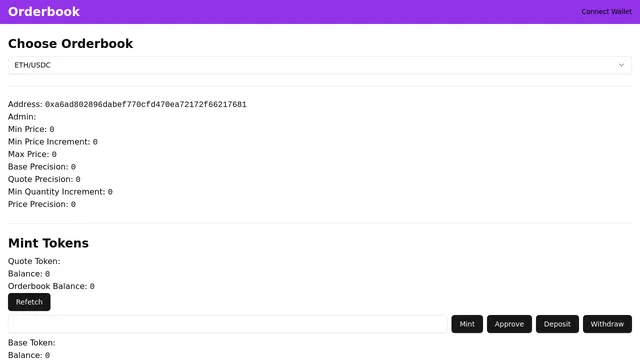640x360 pixels.
Task: Click the Choose Orderbook heading
Action: point(71,44)
